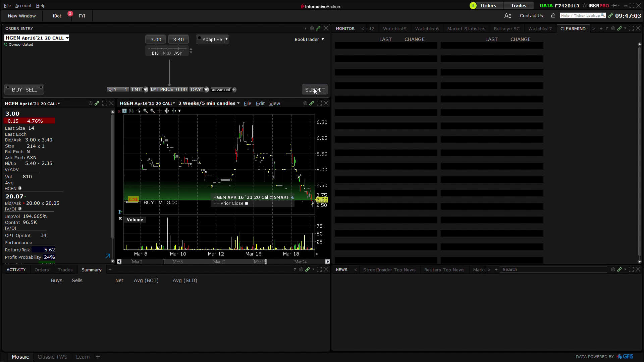Viewport: 644px width, 362px height.
Task: Click the SUBMIT order button
Action: (x=315, y=90)
